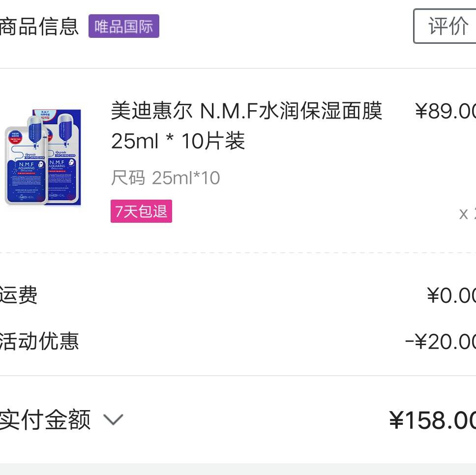Tap the -¥20.00 discount amount
The image size is (476, 475).
pos(441,342)
